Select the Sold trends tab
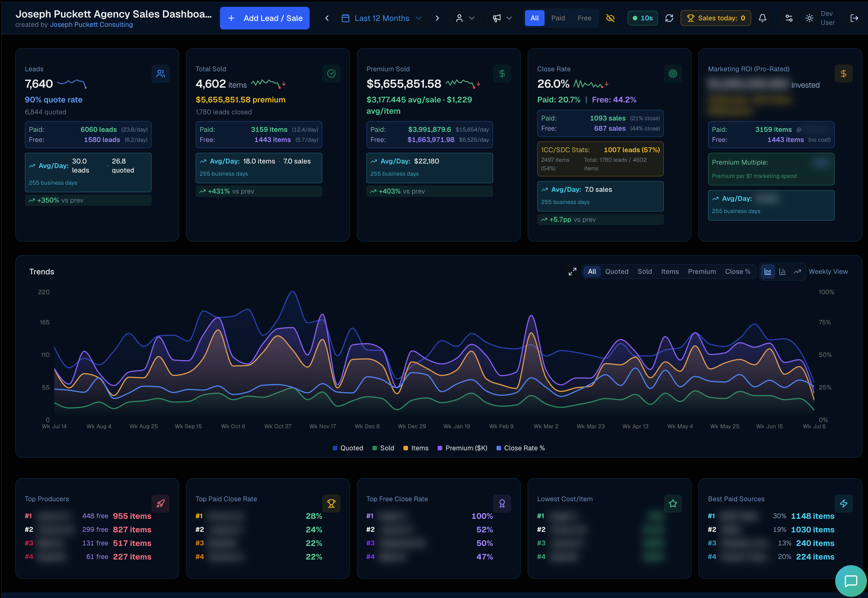The height and width of the screenshot is (598, 868). (644, 272)
